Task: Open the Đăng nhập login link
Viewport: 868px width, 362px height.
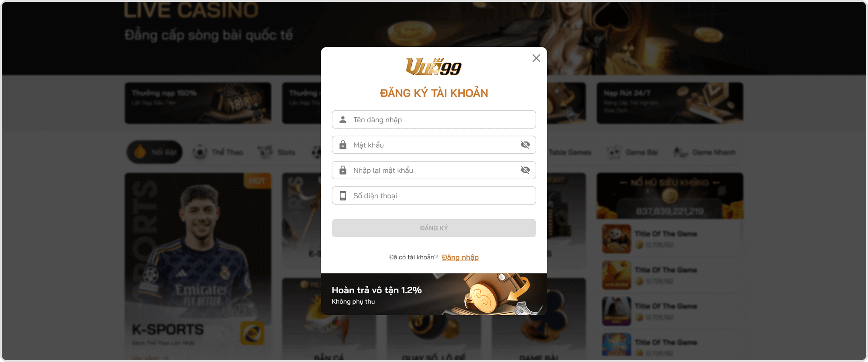Action: tap(460, 257)
